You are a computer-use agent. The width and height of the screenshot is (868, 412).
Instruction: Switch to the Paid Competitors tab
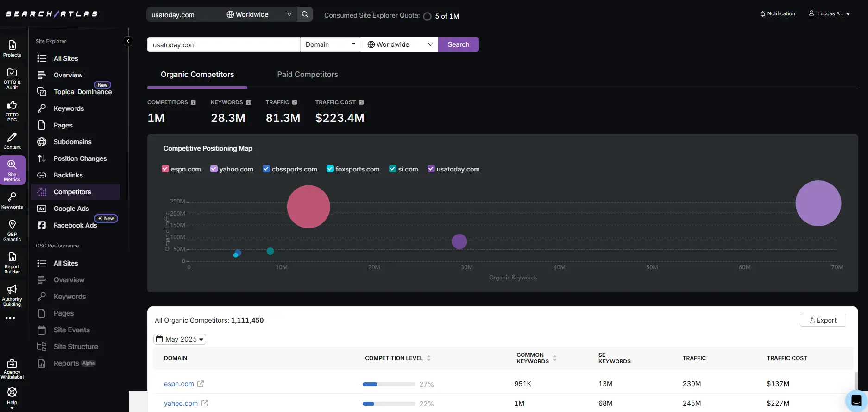coord(308,75)
